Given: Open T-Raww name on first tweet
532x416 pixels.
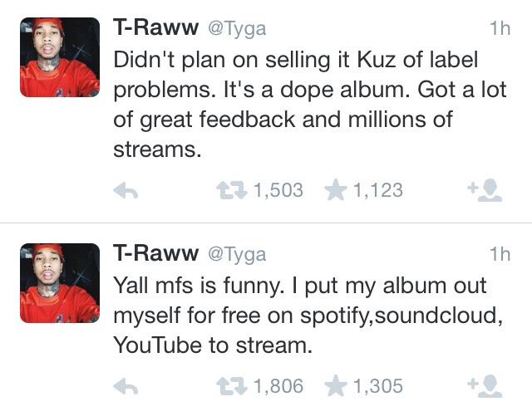Looking at the screenshot, I should 155,27.
